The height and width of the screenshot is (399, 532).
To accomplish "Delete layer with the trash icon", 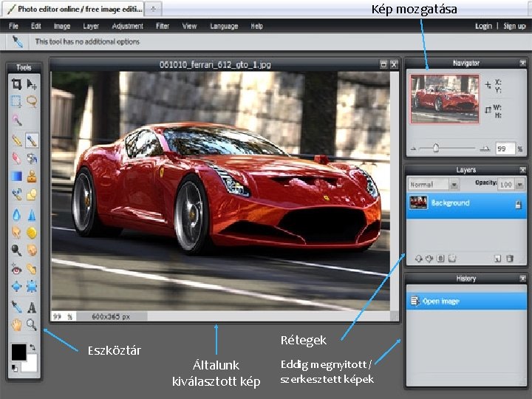I will tap(510, 259).
